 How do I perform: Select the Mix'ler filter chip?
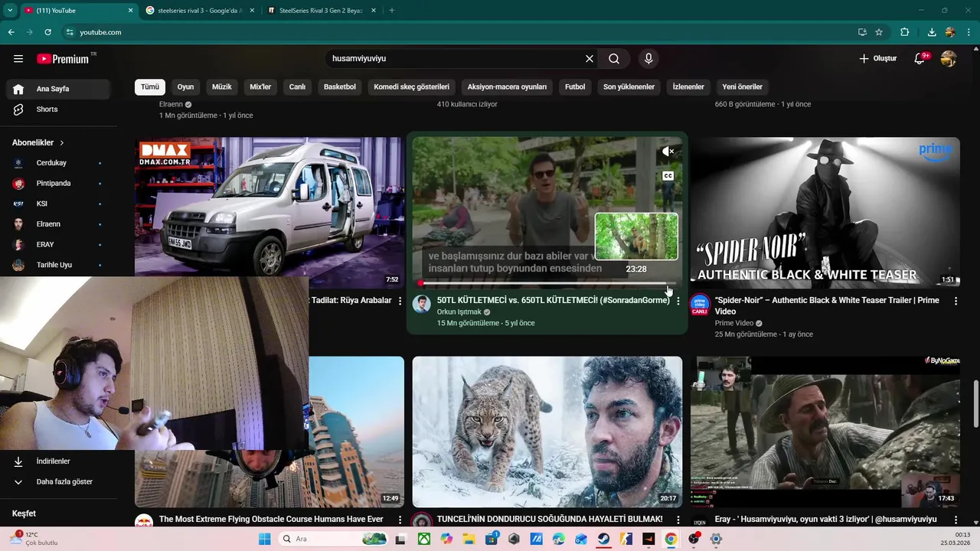[x=260, y=87]
